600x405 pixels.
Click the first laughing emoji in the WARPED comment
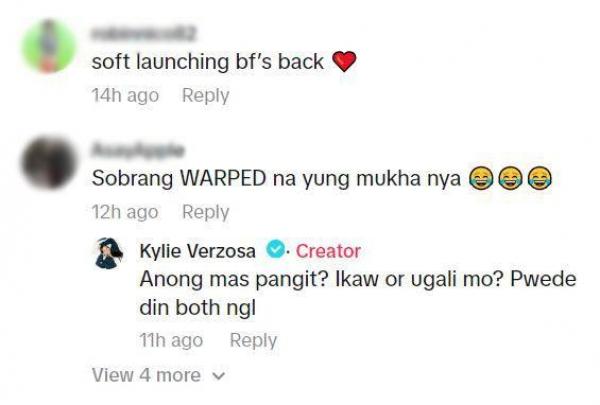481,178
